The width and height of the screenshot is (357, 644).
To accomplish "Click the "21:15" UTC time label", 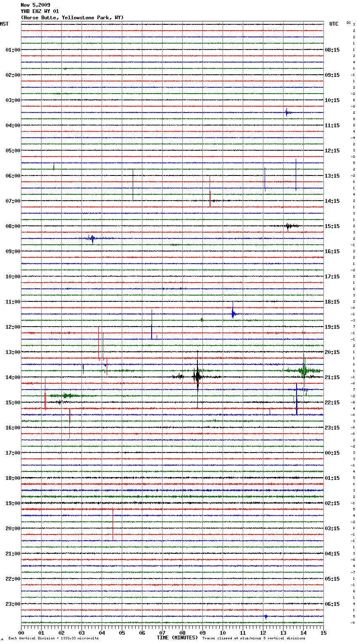I will coord(332,377).
